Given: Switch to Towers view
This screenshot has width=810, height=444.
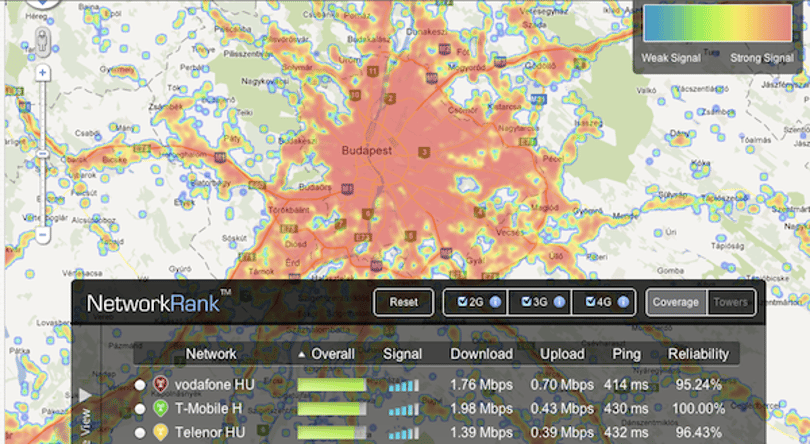Looking at the screenshot, I should point(730,302).
